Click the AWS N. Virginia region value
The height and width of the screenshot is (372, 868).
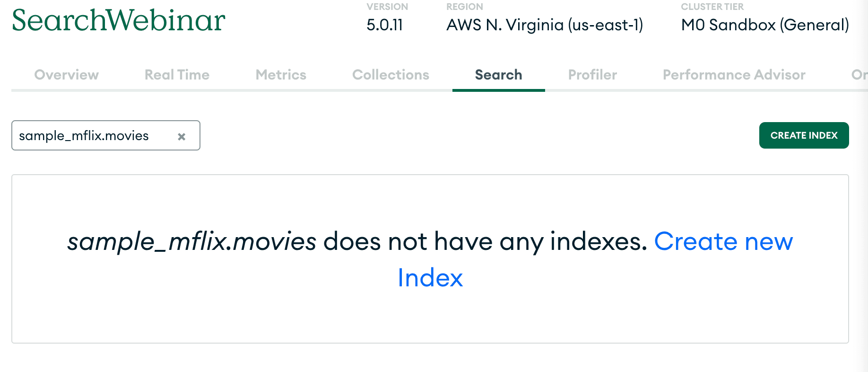pos(545,25)
